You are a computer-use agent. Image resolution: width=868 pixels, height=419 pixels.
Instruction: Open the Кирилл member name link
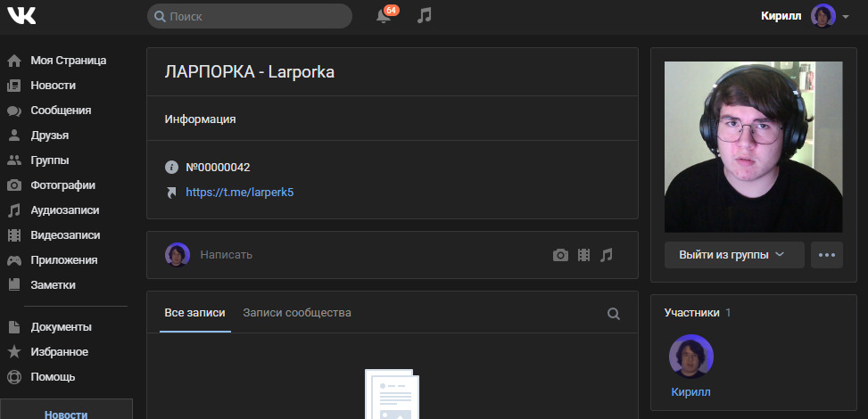point(690,392)
